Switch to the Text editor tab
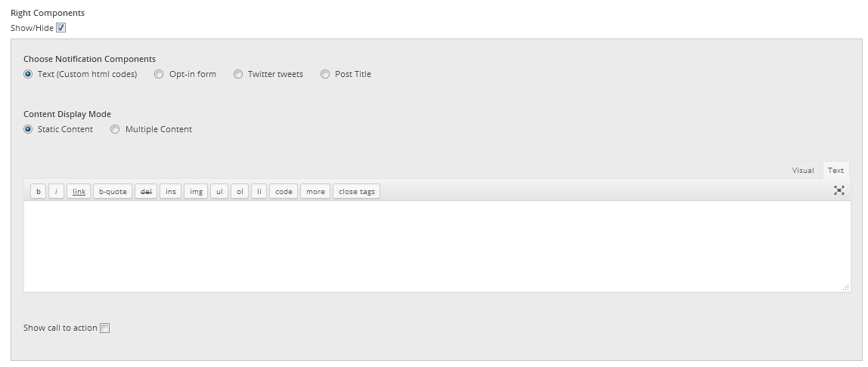 [835, 170]
